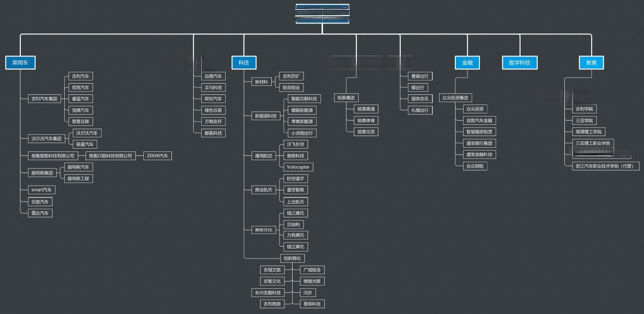This screenshot has width=644, height=314.
Task: Click the 铭泰集团 node
Action: (x=347, y=98)
